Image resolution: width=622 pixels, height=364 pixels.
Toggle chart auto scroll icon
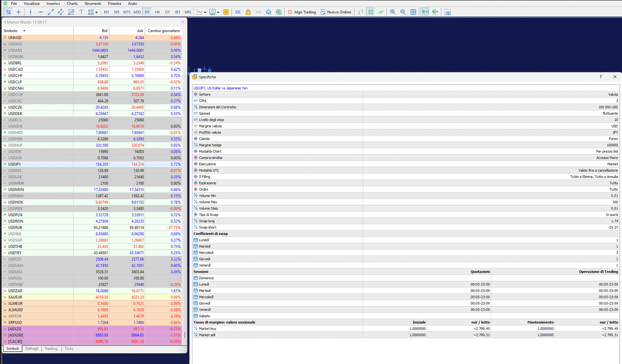click(425, 12)
